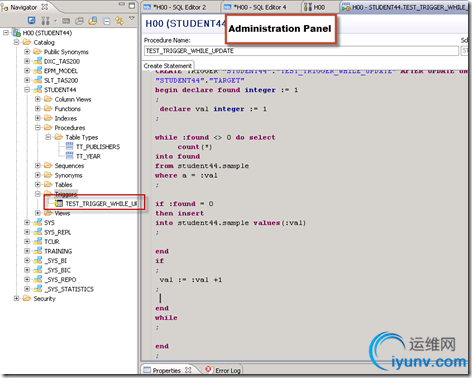
Task: Expand the Functions folder
Action: 38,109
